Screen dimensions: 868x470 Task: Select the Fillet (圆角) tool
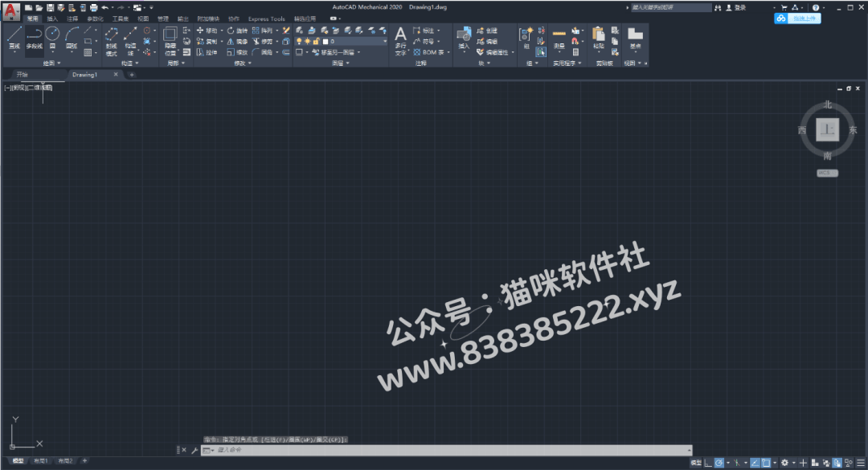pos(263,52)
